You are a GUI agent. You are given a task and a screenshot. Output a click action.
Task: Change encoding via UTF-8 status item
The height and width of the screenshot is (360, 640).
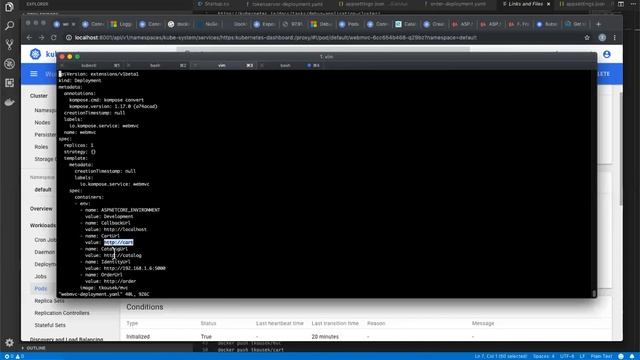click(x=567, y=356)
